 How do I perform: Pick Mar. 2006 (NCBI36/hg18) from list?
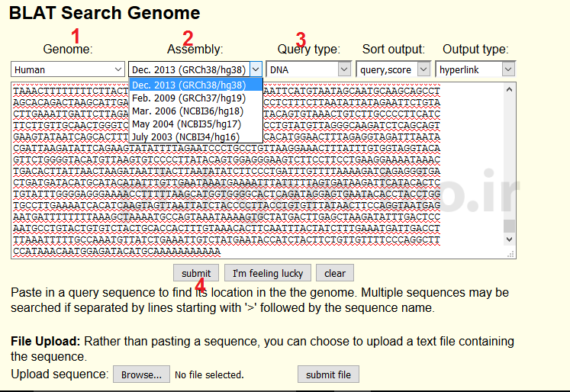[x=195, y=111]
